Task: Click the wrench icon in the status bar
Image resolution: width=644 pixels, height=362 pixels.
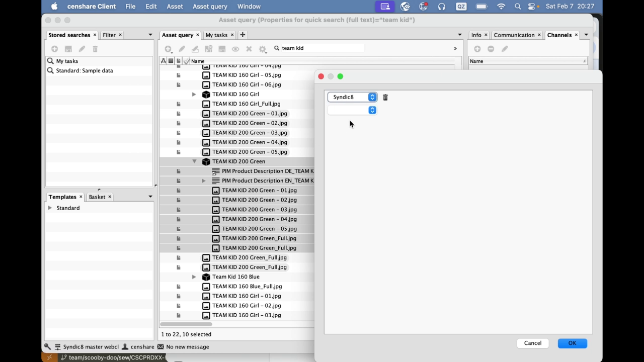Action: [x=48, y=347]
